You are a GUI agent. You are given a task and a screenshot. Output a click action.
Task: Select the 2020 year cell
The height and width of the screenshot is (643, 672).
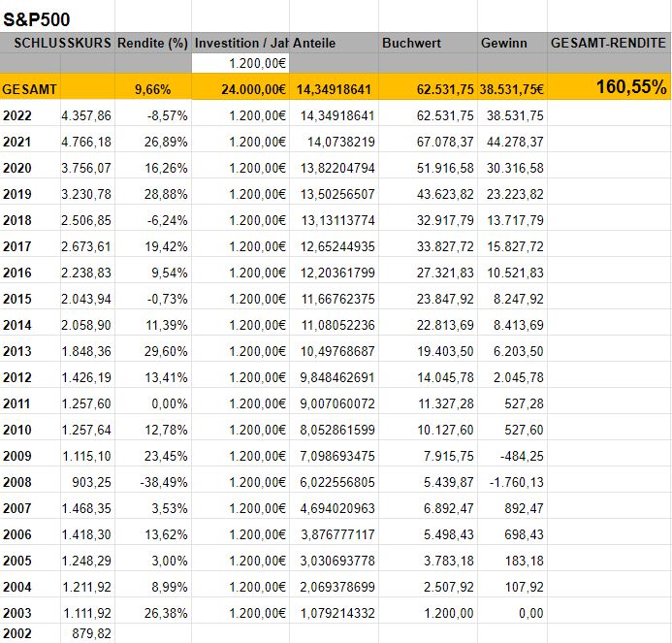point(17,168)
